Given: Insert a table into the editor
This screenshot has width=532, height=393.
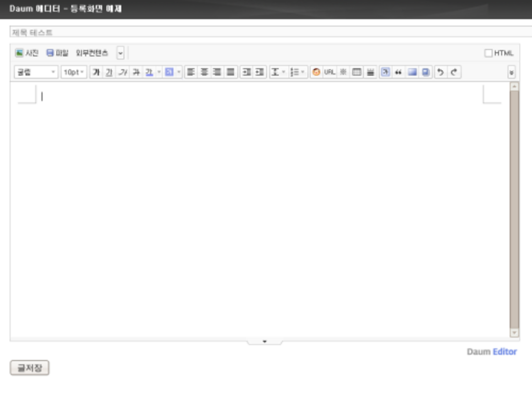Looking at the screenshot, I should pyautogui.click(x=357, y=72).
